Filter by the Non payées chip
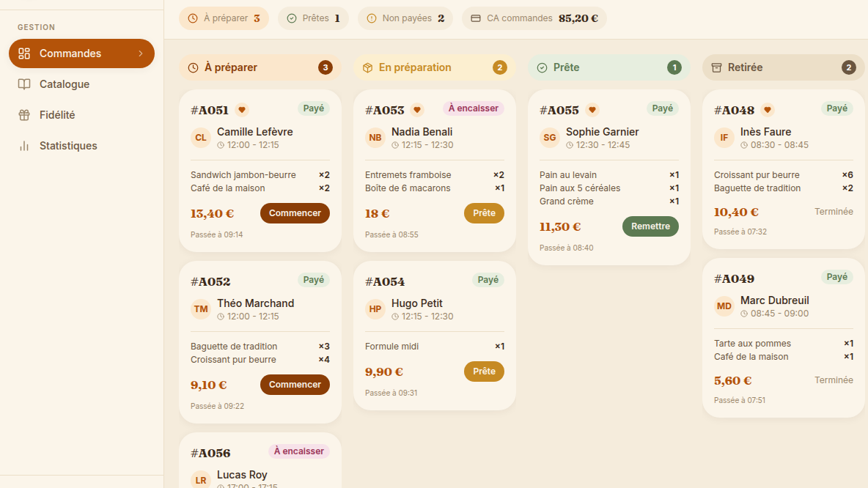868x488 pixels. click(x=405, y=18)
